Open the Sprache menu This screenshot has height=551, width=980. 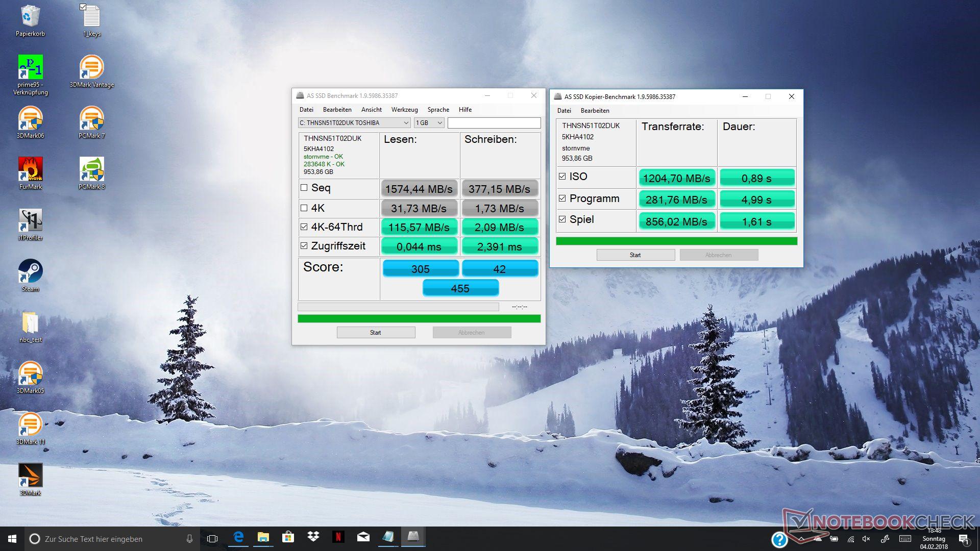438,110
